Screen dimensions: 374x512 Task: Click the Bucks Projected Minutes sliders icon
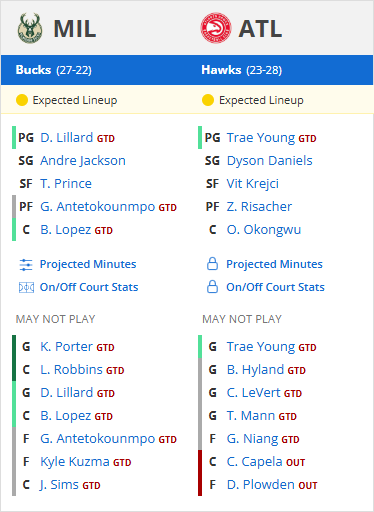26,265
